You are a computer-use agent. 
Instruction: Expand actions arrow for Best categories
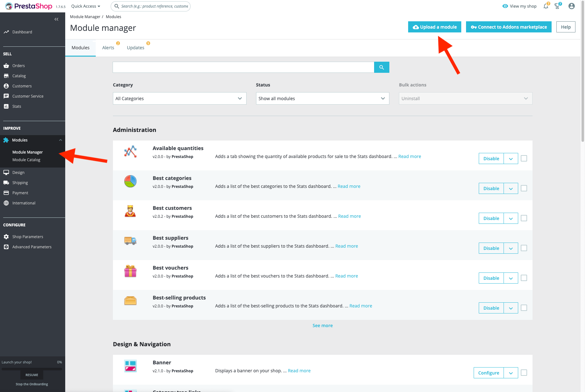pos(511,189)
